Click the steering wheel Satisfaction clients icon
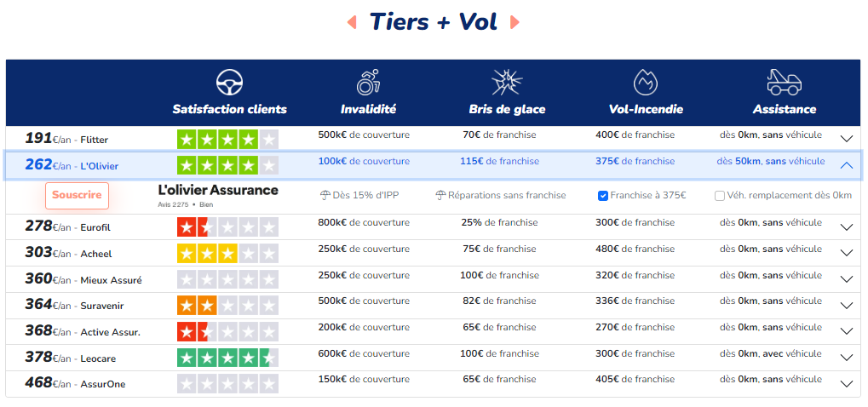The image size is (868, 407). pos(229,83)
